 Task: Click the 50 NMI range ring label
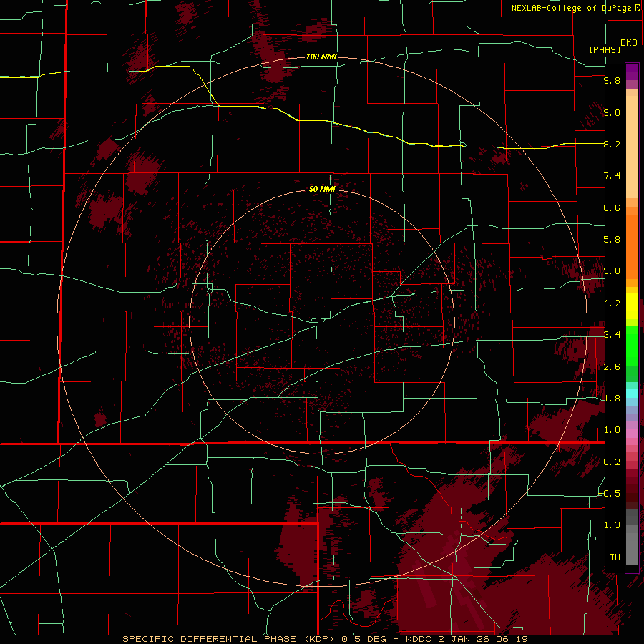322,189
